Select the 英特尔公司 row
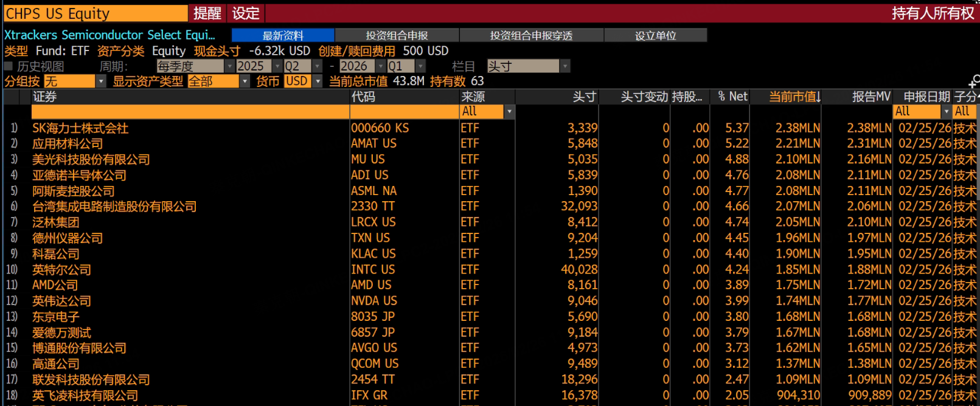This screenshot has height=406, width=980. tap(490, 269)
